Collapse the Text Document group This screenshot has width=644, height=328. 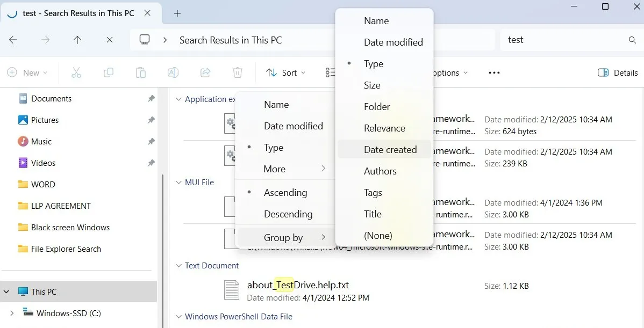coord(178,265)
